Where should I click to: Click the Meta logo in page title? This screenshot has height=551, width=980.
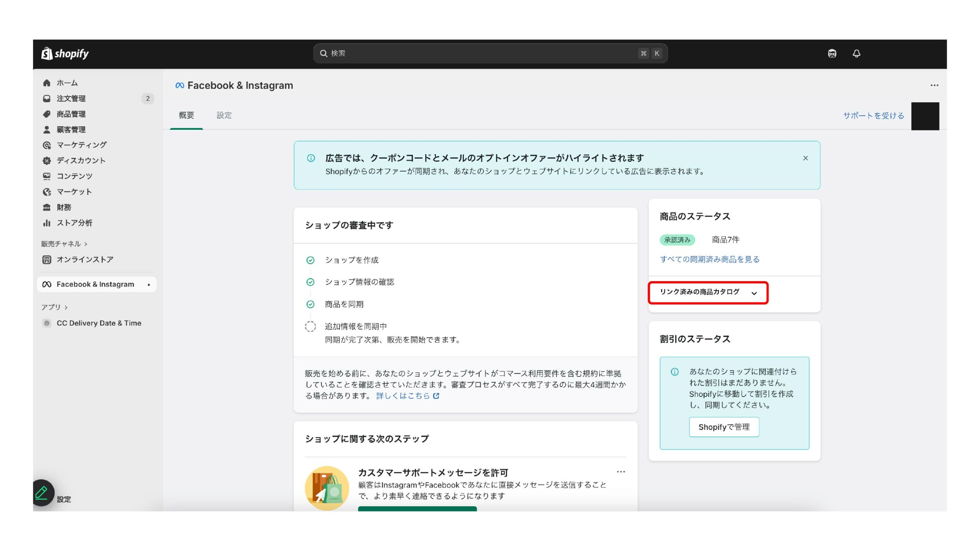click(x=180, y=85)
